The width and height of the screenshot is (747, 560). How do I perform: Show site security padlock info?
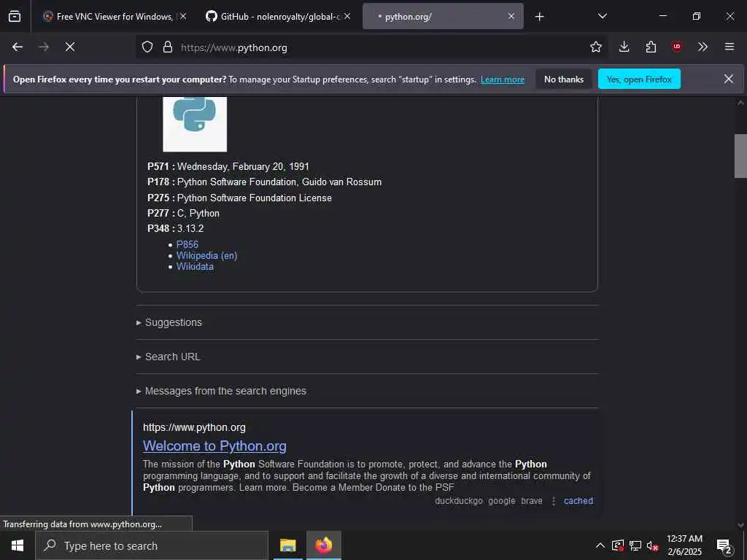(167, 47)
